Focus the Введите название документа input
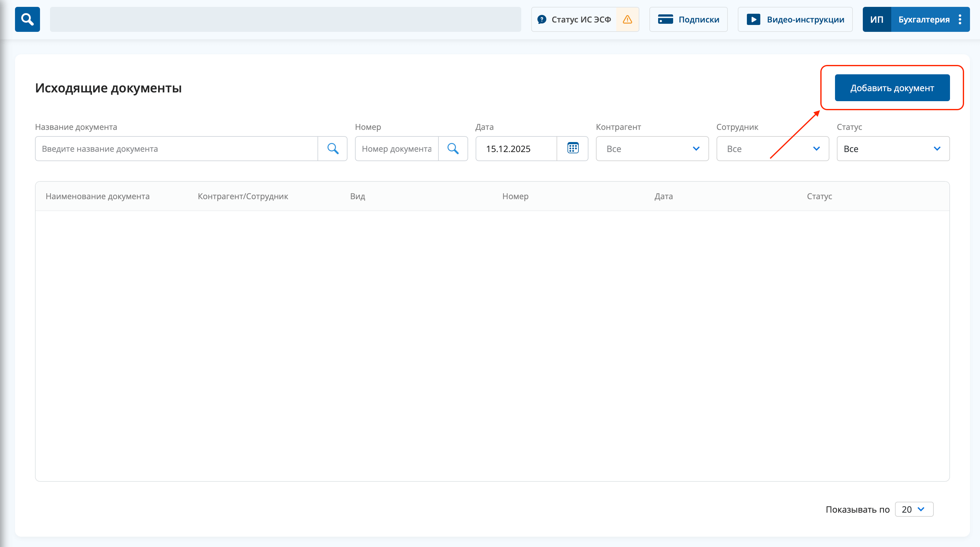This screenshot has height=547, width=980. pos(177,149)
